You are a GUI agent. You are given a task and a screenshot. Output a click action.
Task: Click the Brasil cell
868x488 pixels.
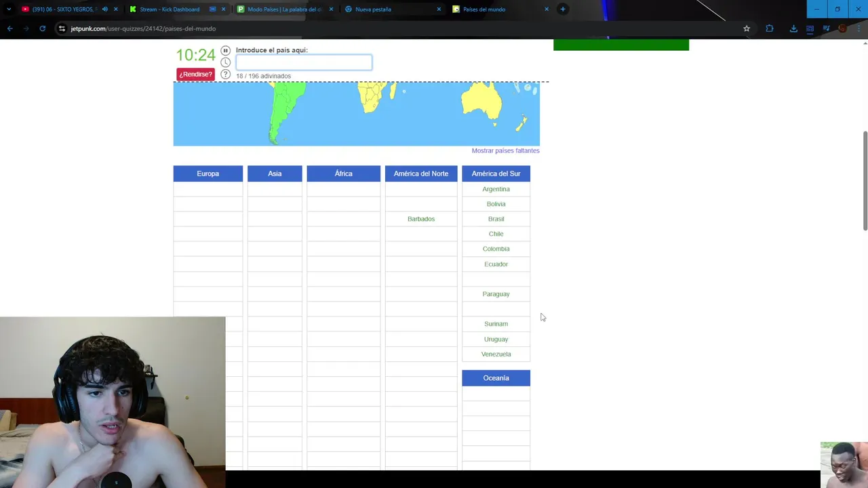pyautogui.click(x=496, y=219)
